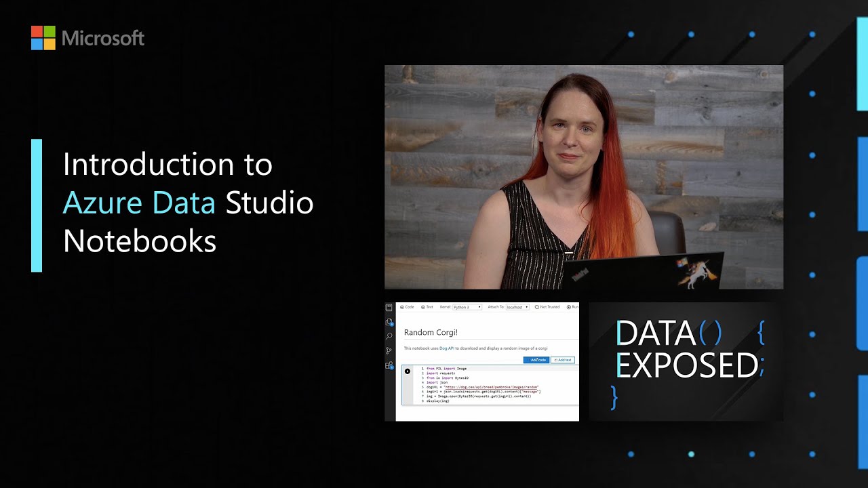Click the Add text button

563,360
